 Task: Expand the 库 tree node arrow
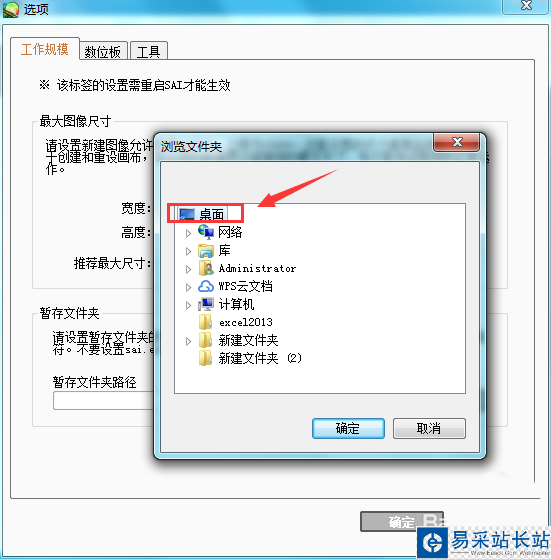pyautogui.click(x=189, y=251)
